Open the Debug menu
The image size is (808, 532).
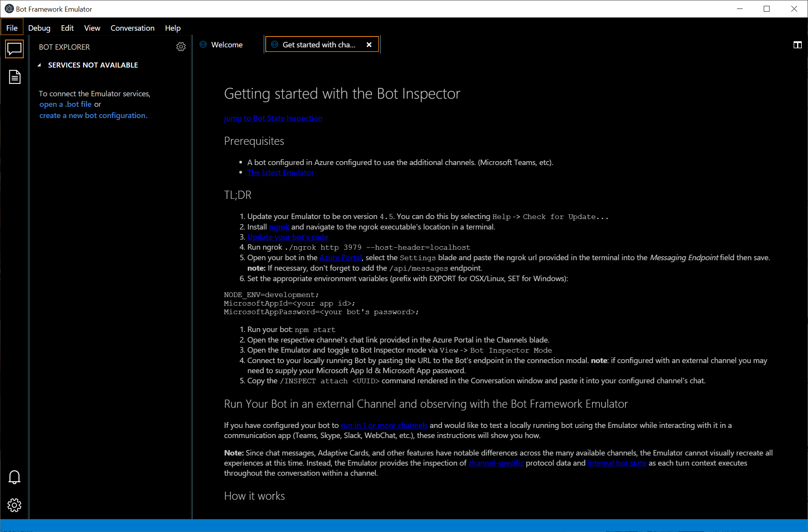coord(39,28)
